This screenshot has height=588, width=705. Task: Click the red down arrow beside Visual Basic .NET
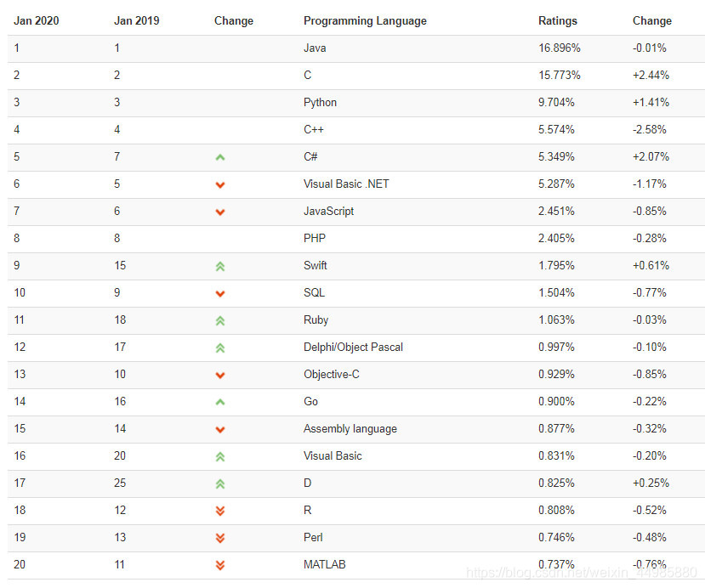click(220, 184)
